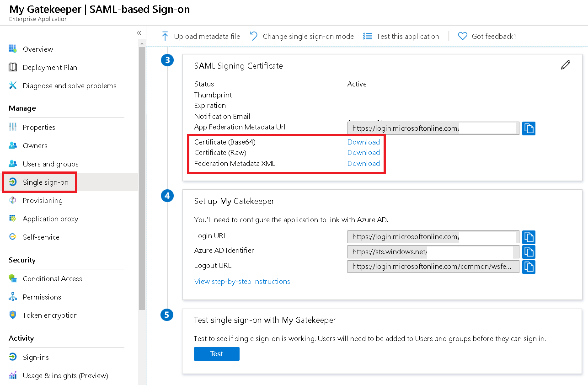Download the Certificate (Raw)
This screenshot has width=588, height=385.
pos(363,152)
